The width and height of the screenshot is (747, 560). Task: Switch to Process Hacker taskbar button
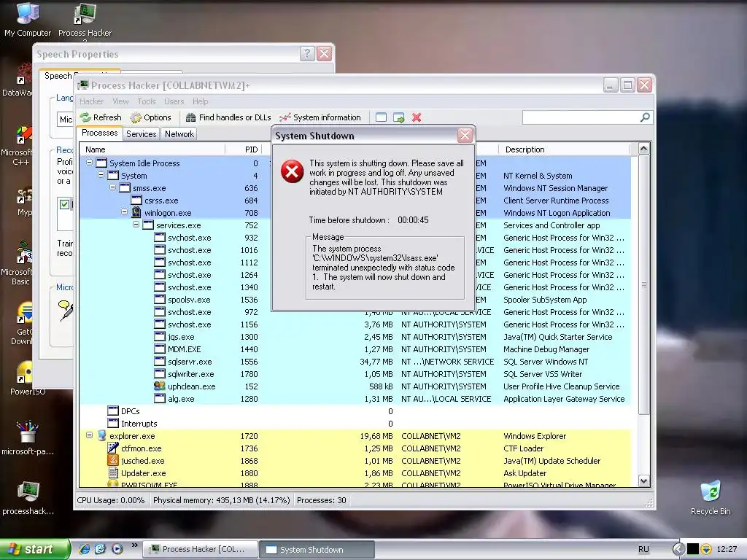click(x=201, y=549)
